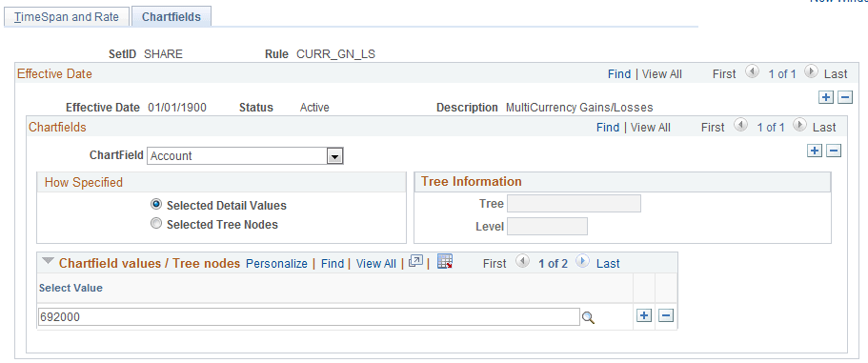Click View All in Chartfields header

click(x=651, y=128)
